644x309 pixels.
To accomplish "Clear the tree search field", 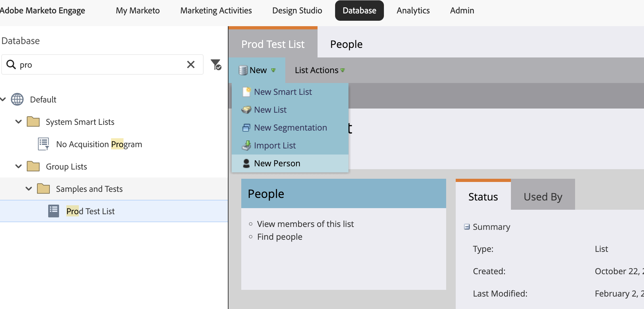I will pos(191,64).
